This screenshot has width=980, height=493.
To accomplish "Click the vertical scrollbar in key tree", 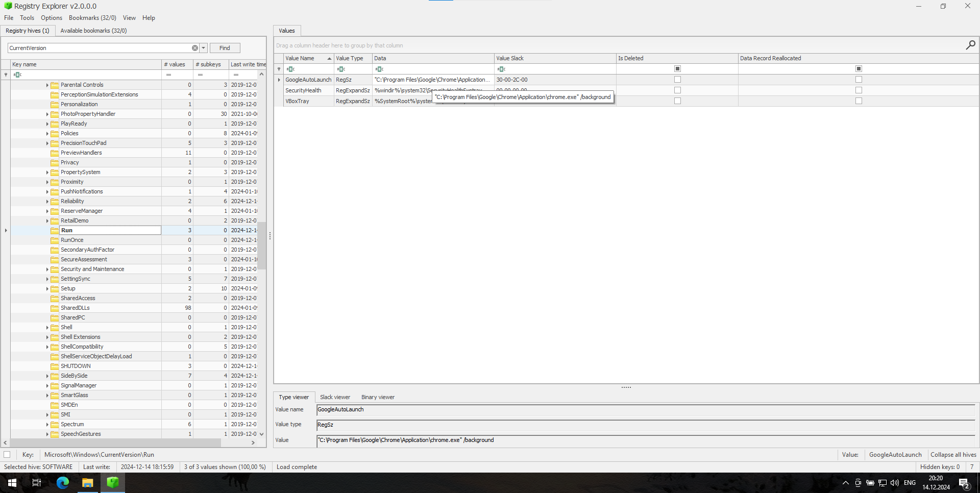I will click(x=261, y=246).
